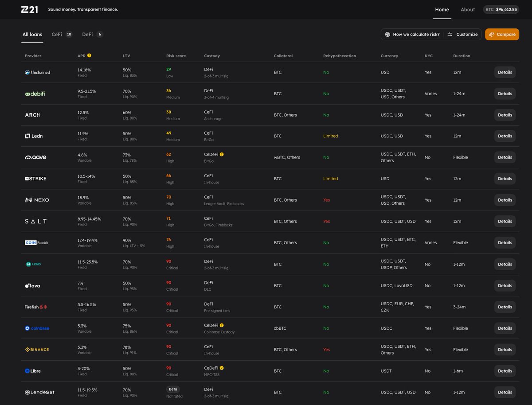
Task: Open Details for Libre
Action: click(x=505, y=371)
